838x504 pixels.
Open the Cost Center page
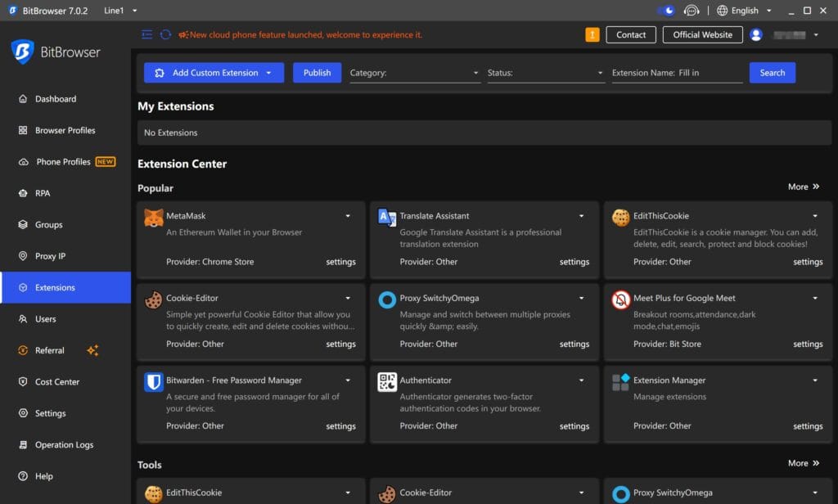tap(65, 381)
